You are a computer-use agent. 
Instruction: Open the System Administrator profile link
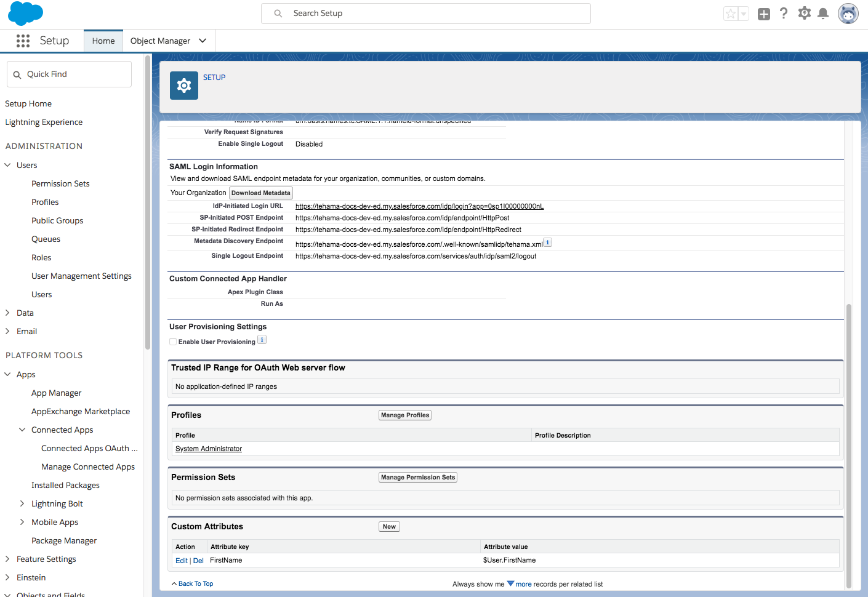coord(209,449)
